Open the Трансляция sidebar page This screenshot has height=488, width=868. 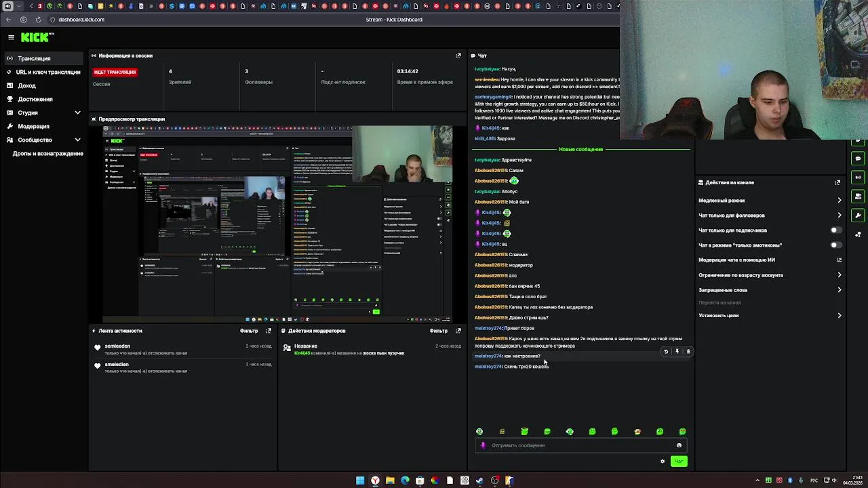pyautogui.click(x=43, y=58)
